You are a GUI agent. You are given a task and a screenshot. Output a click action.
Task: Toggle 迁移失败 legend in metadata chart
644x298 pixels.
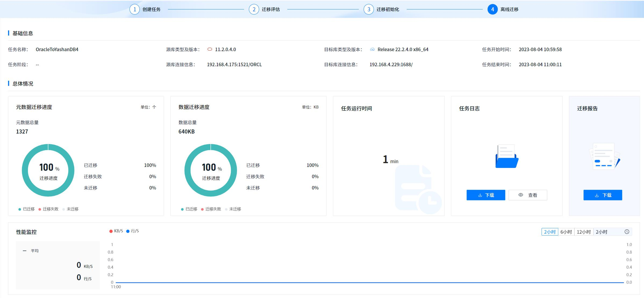point(48,209)
